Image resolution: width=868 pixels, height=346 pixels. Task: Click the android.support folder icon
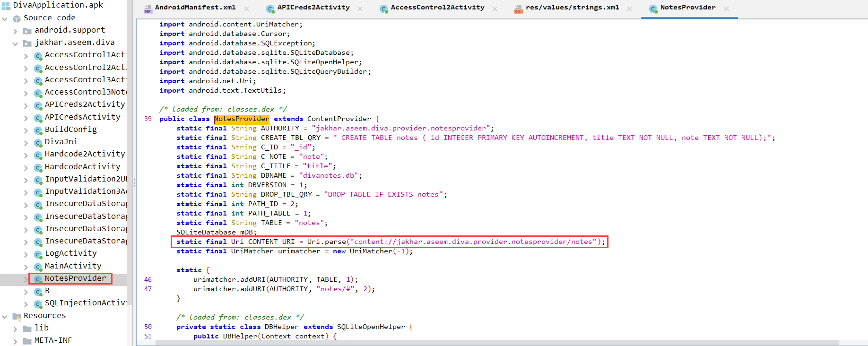(27, 31)
